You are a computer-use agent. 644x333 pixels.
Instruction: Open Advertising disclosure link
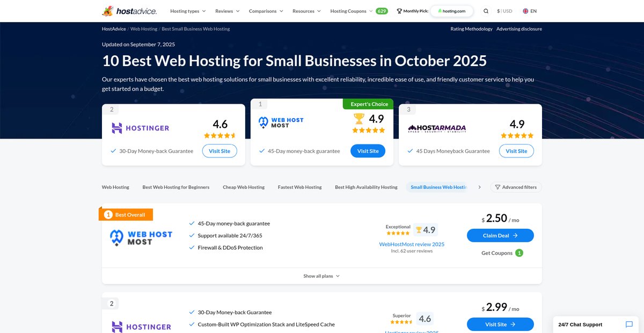[519, 29]
